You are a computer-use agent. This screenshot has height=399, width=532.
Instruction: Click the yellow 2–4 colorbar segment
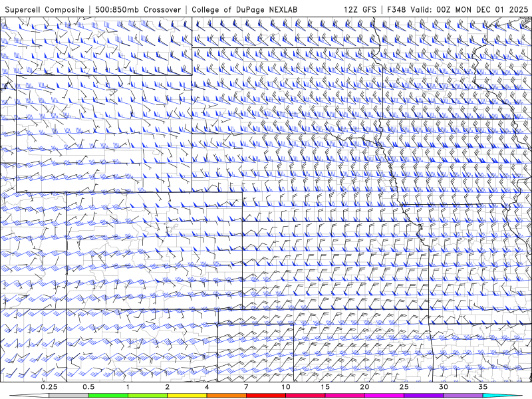point(187,396)
